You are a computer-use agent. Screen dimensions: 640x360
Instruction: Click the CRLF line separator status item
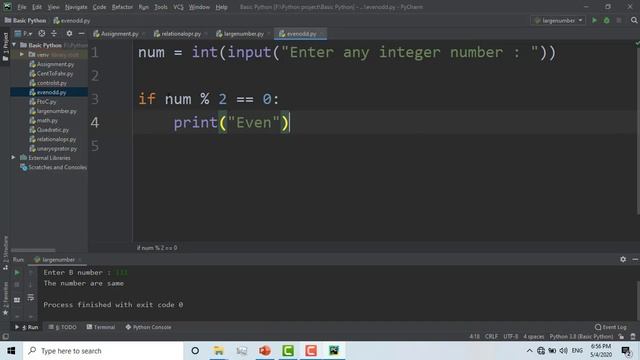point(491,336)
